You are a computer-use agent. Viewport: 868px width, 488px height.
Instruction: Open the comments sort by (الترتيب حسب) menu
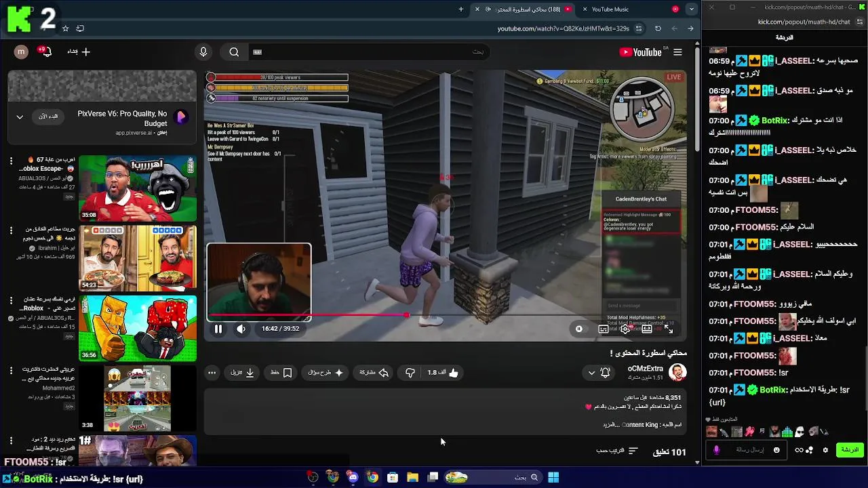617,451
